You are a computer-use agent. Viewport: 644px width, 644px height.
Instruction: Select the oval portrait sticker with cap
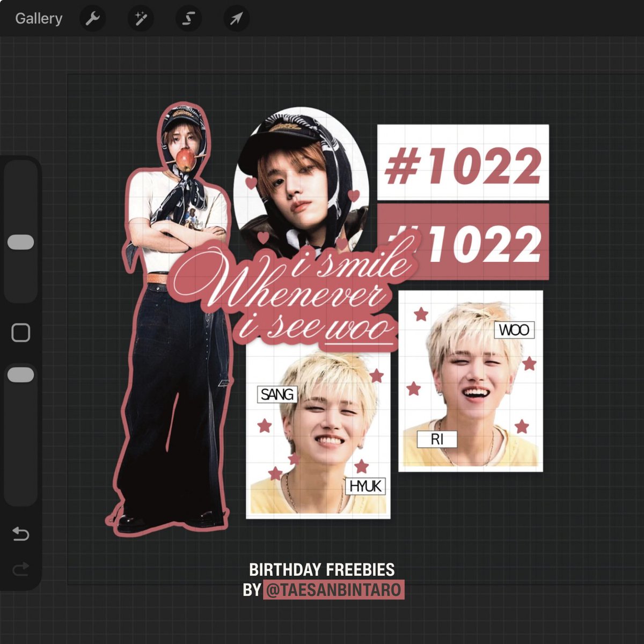click(x=302, y=180)
